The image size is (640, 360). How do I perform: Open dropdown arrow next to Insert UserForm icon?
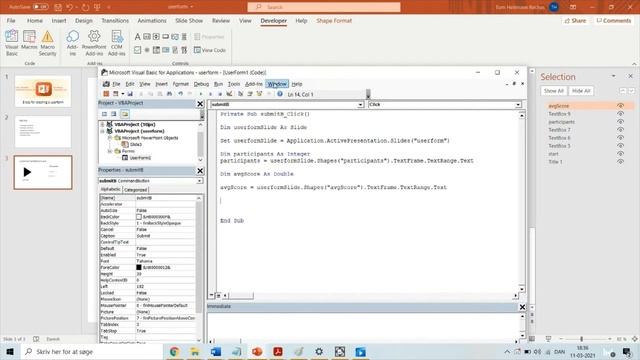pos(122,94)
